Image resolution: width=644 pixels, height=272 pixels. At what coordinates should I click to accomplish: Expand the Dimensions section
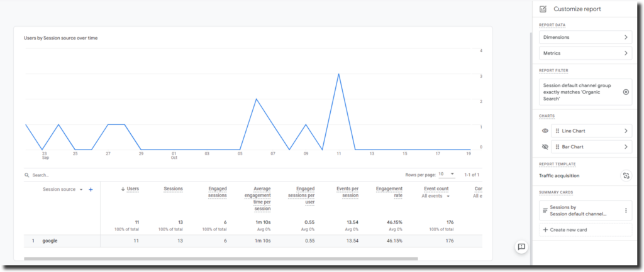[585, 38]
